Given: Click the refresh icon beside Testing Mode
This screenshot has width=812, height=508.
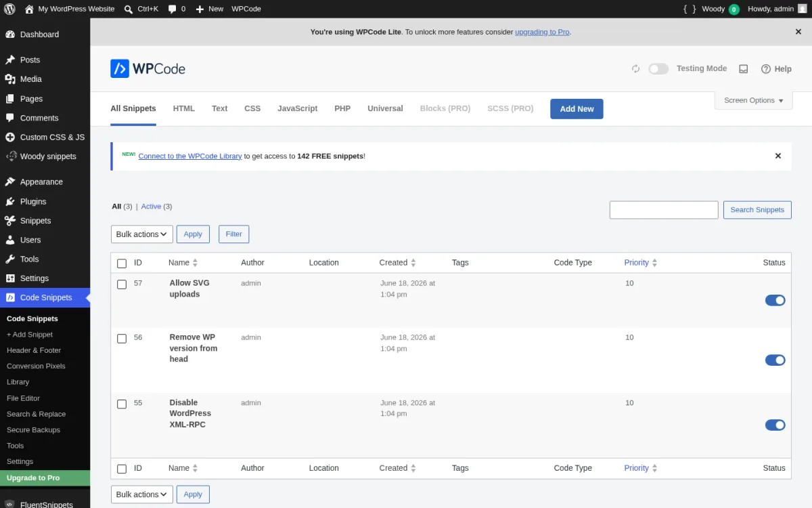Looking at the screenshot, I should point(635,69).
